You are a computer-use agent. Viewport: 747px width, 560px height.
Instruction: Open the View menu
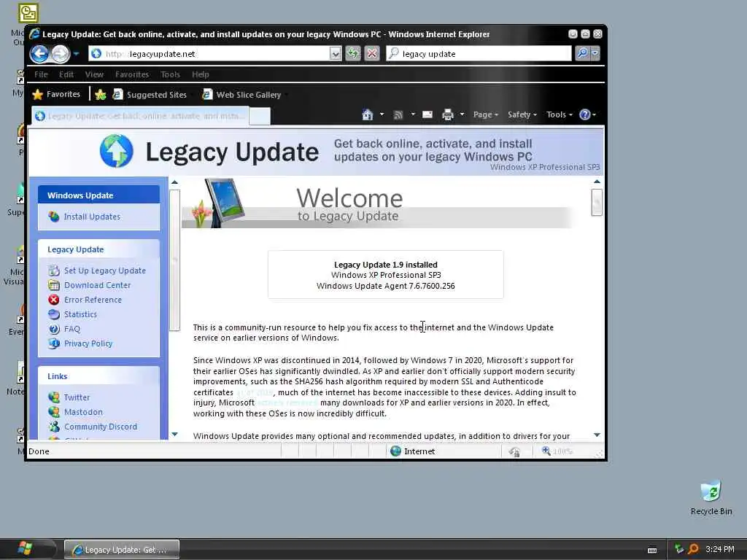(x=94, y=74)
